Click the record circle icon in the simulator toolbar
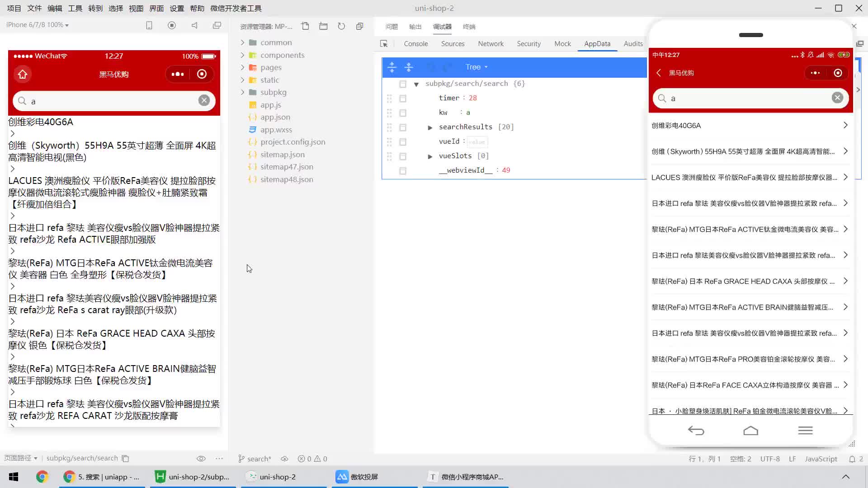This screenshot has width=868, height=488. click(172, 25)
